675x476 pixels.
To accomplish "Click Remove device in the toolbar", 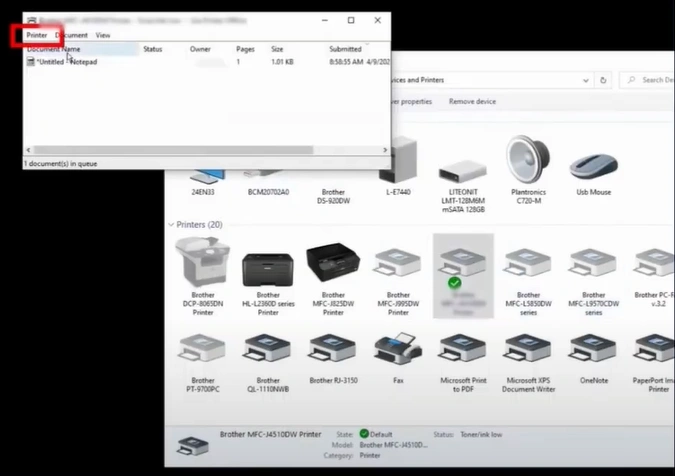I will point(472,101).
